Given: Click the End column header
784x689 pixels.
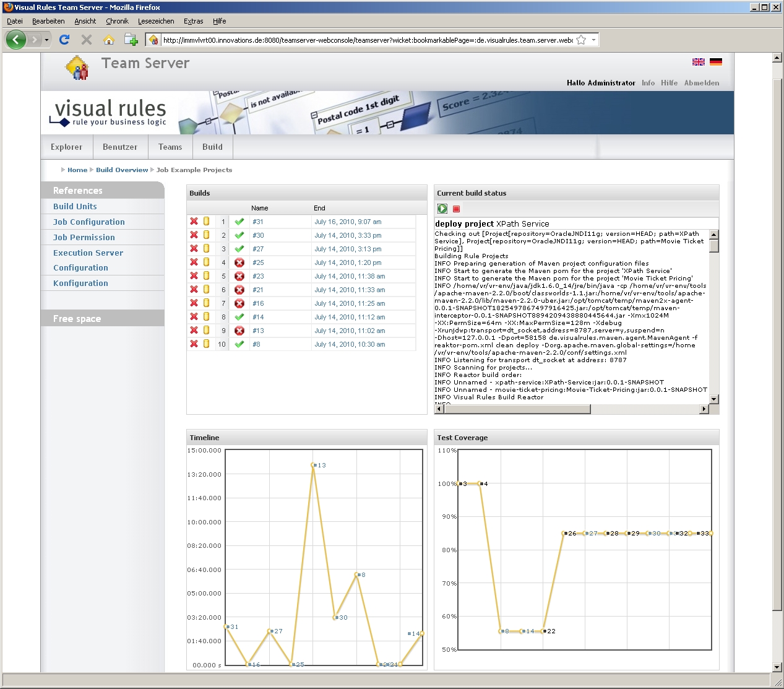Looking at the screenshot, I should tap(319, 208).
